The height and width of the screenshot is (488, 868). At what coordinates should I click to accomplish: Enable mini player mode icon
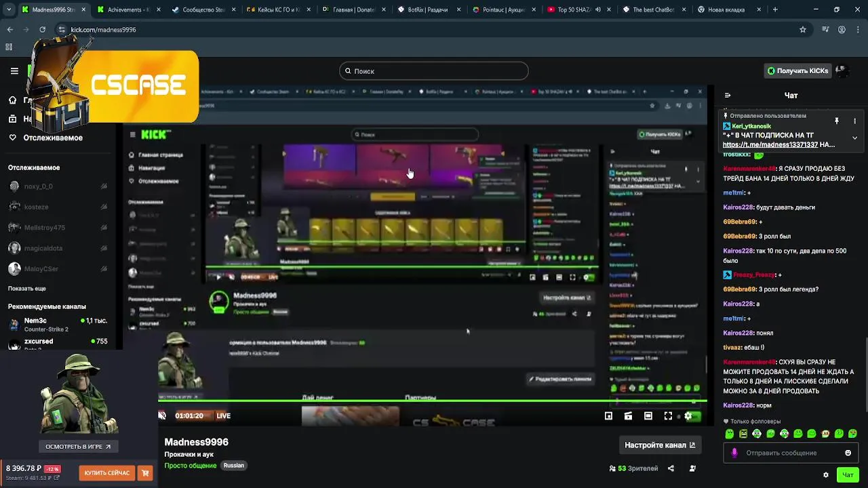tap(608, 415)
